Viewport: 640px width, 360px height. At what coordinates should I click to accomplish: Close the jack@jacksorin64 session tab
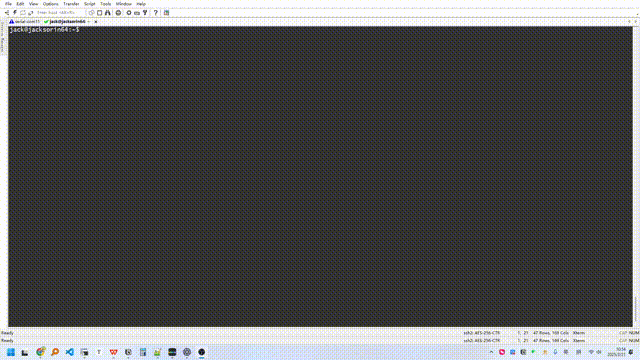(96, 22)
